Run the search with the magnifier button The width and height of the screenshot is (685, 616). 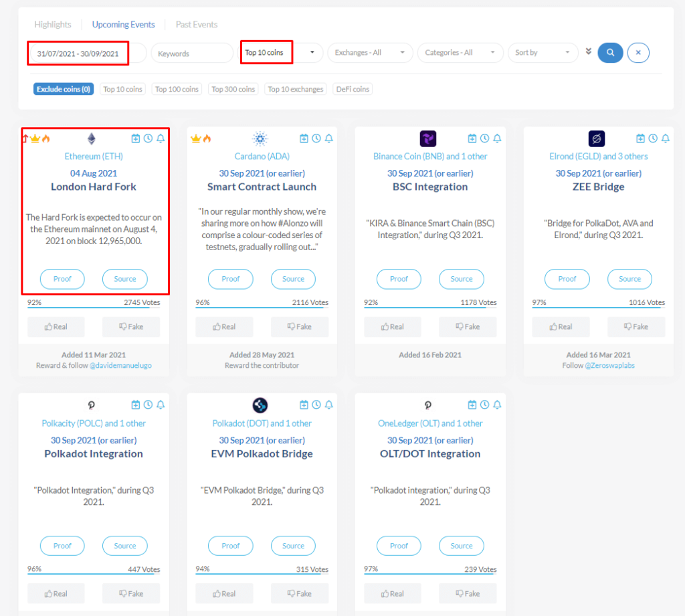tap(610, 53)
